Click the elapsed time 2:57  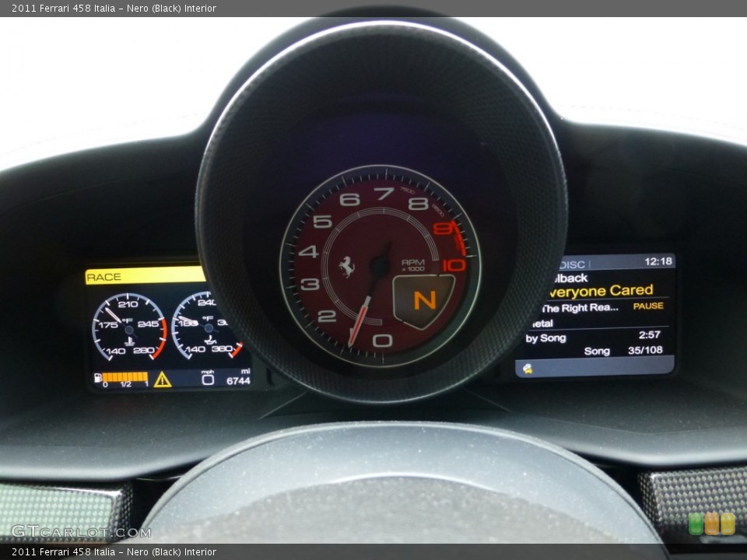pyautogui.click(x=649, y=334)
